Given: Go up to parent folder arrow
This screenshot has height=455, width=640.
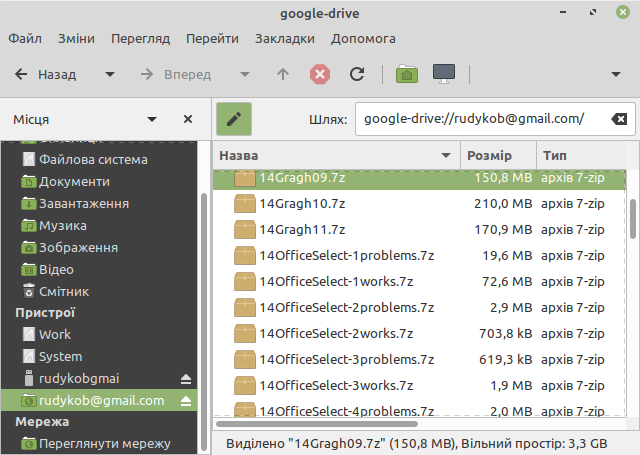Looking at the screenshot, I should [283, 74].
